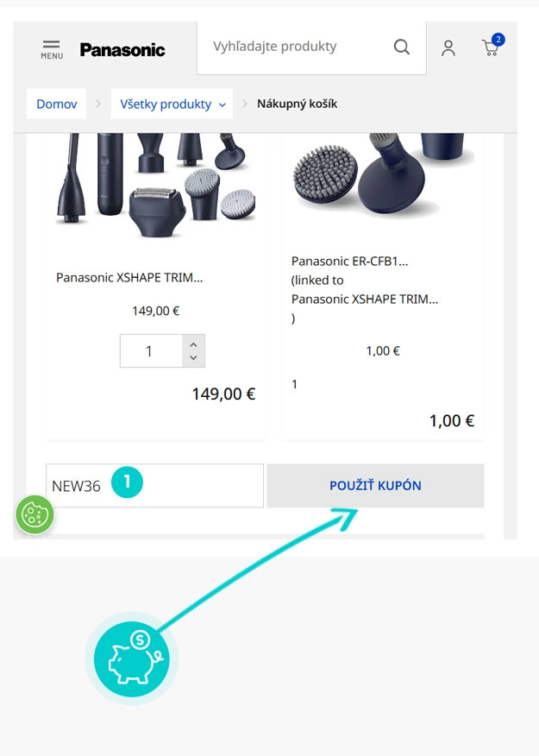
Task: Open Panasonic ER-CFB1 product link
Action: click(349, 261)
